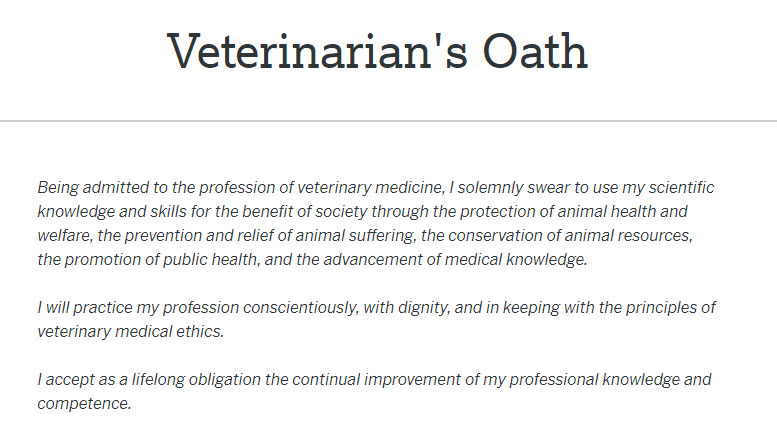Click the word 'Oath' in the heading
Screen dimensions: 777x441
[535, 51]
